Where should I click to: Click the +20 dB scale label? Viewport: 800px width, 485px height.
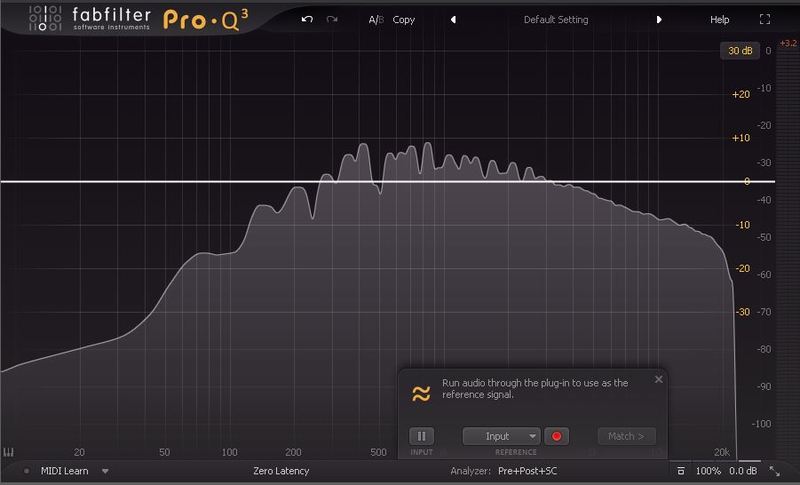tap(741, 94)
